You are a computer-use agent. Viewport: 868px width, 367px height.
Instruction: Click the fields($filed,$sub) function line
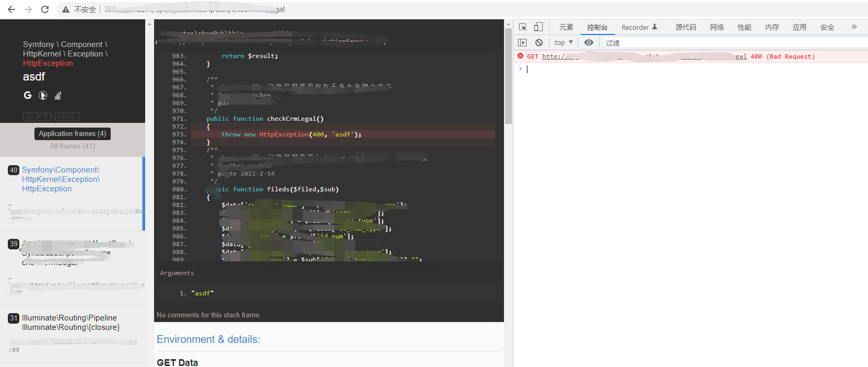point(273,189)
